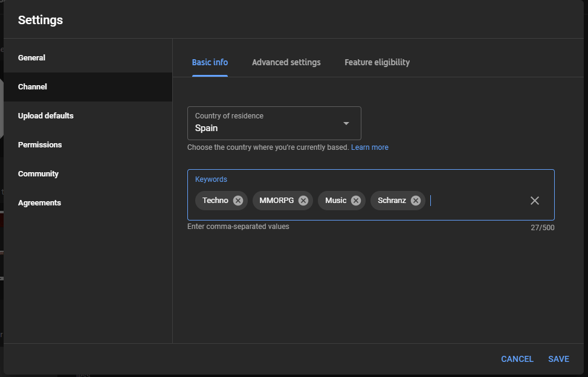Clear all keywords with X icon

535,201
